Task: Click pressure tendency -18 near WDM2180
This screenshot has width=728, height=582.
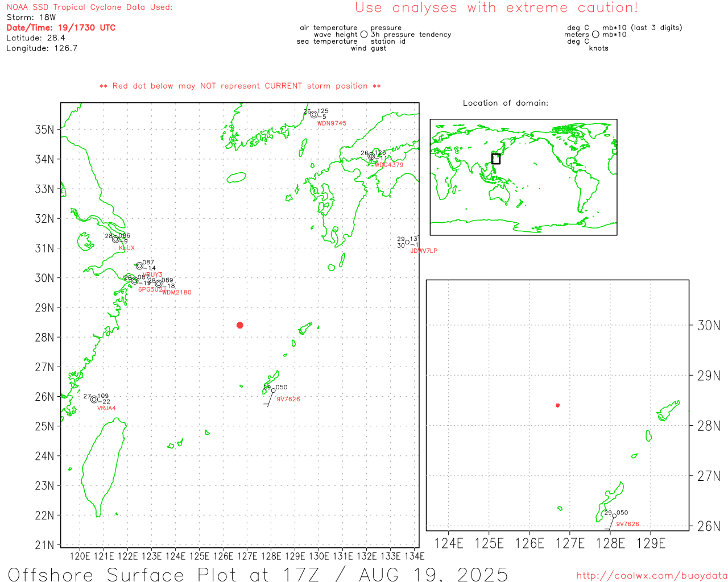Action: [168, 286]
